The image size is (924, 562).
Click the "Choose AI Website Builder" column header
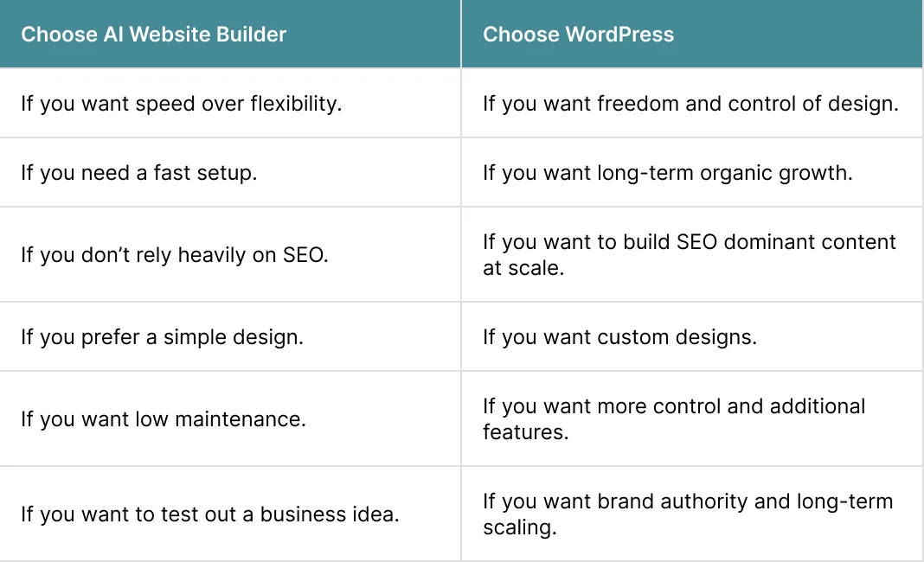(x=153, y=35)
